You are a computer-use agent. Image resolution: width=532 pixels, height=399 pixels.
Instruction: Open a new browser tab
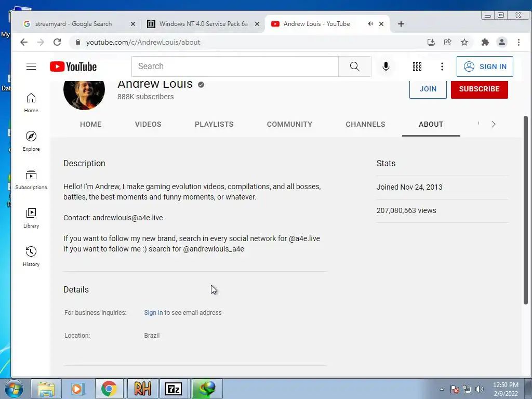tap(401, 24)
